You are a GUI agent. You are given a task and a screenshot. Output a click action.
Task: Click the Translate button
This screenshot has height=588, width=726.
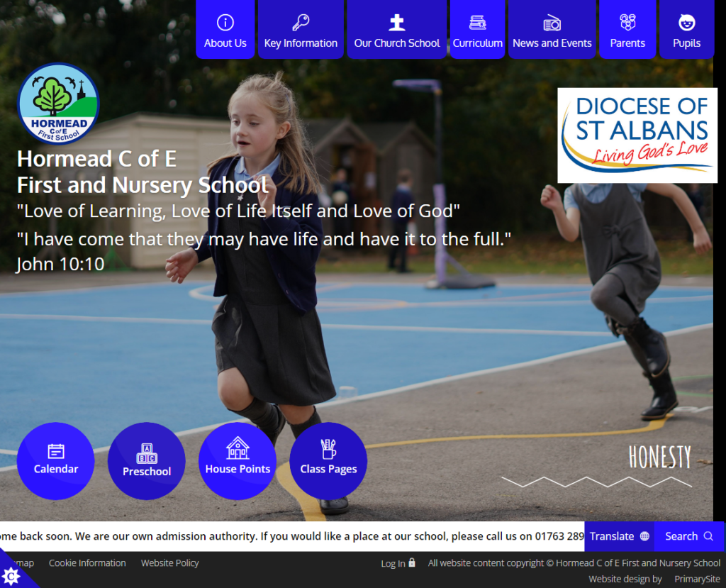click(x=619, y=536)
